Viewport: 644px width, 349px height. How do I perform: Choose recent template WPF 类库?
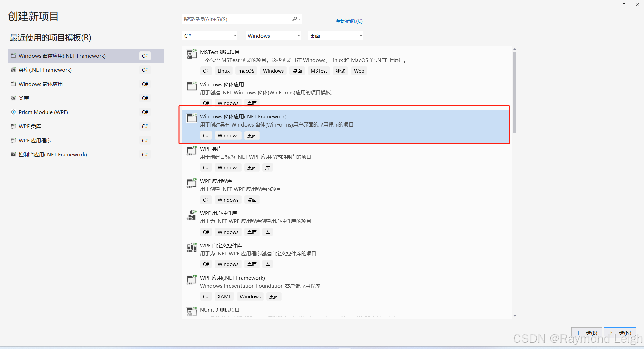tap(86, 126)
